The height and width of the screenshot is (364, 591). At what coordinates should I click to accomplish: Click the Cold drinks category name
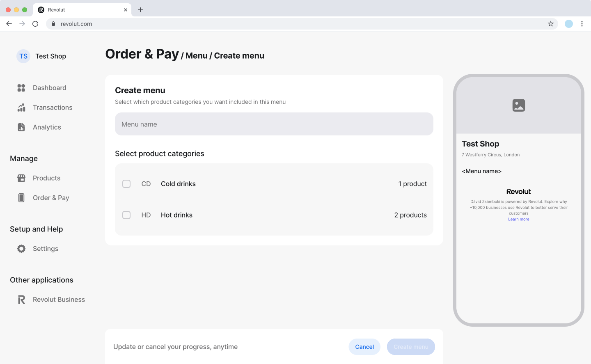(x=178, y=184)
